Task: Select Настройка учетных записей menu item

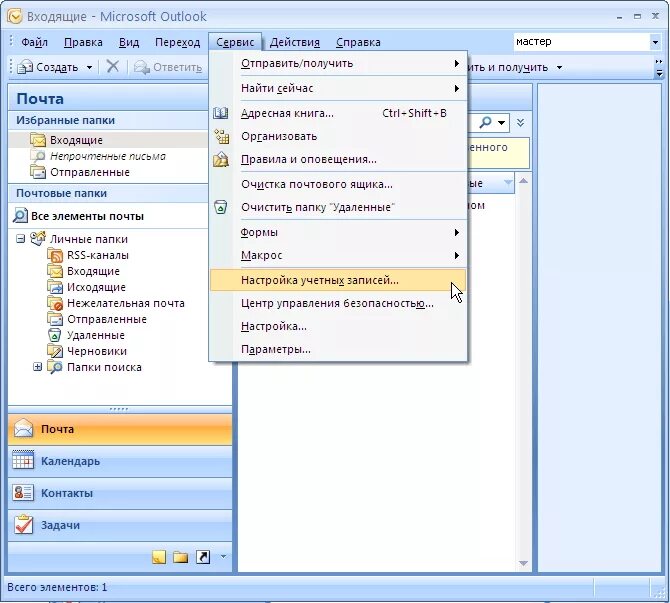Action: (x=338, y=280)
